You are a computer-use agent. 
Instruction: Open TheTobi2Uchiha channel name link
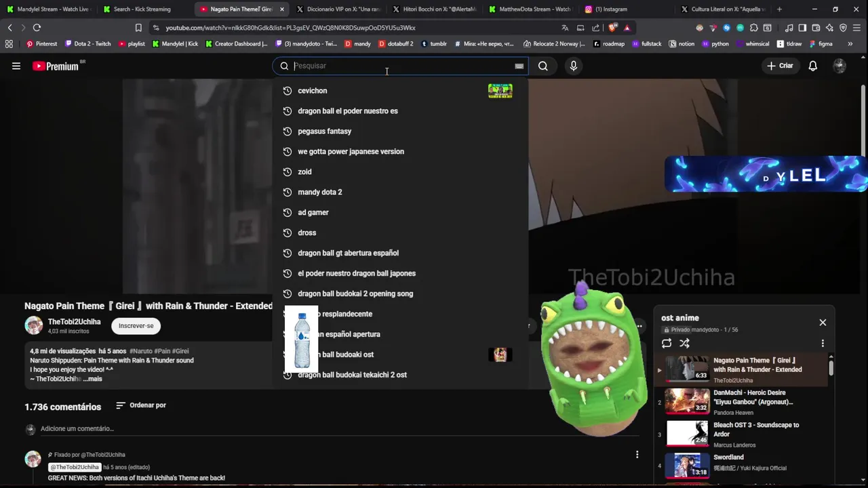tap(74, 322)
